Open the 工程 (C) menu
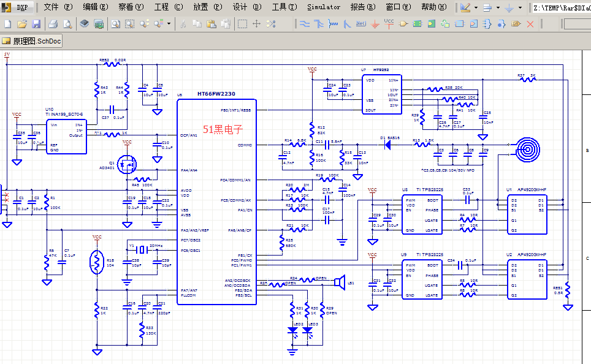 [x=169, y=7]
